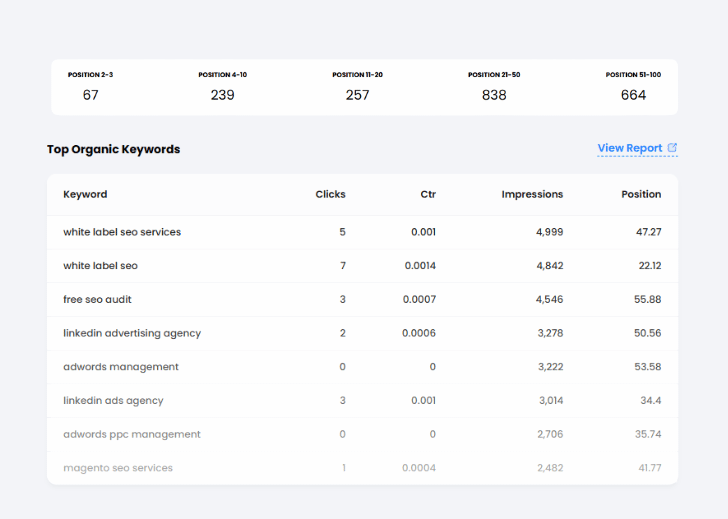The width and height of the screenshot is (728, 519).
Task: Click the Top Organic Keywords heading
Action: click(113, 149)
